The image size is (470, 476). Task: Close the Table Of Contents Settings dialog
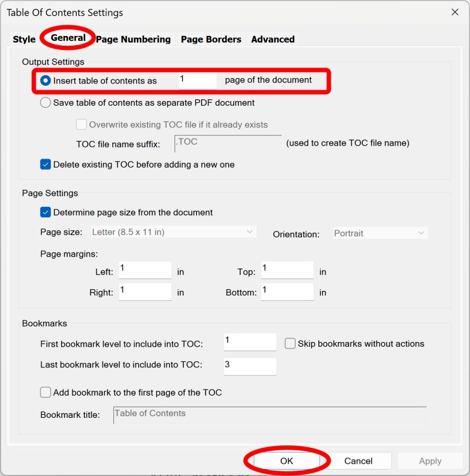coord(455,12)
